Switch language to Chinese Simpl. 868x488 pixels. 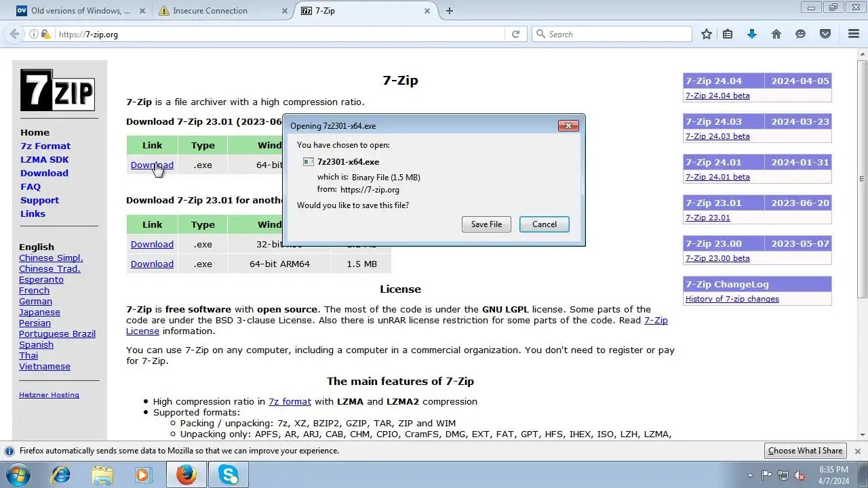pos(51,258)
